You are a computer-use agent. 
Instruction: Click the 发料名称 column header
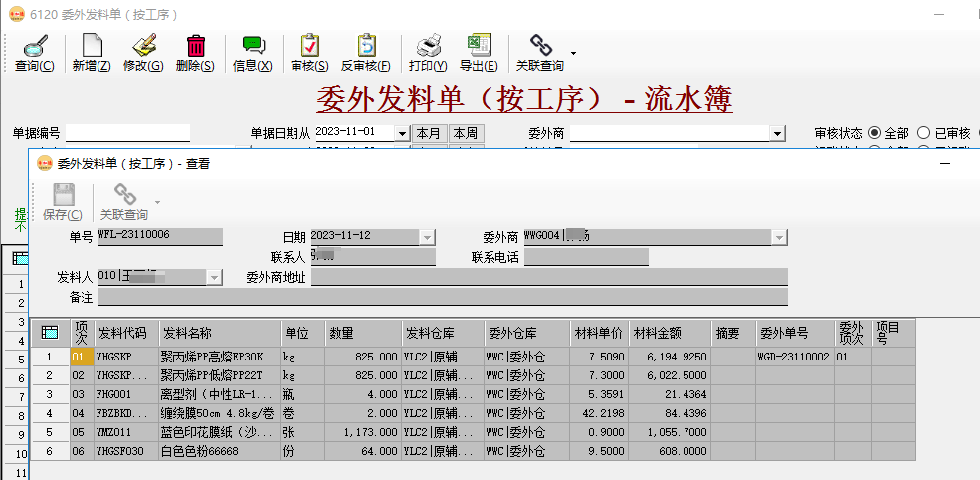[x=219, y=333]
